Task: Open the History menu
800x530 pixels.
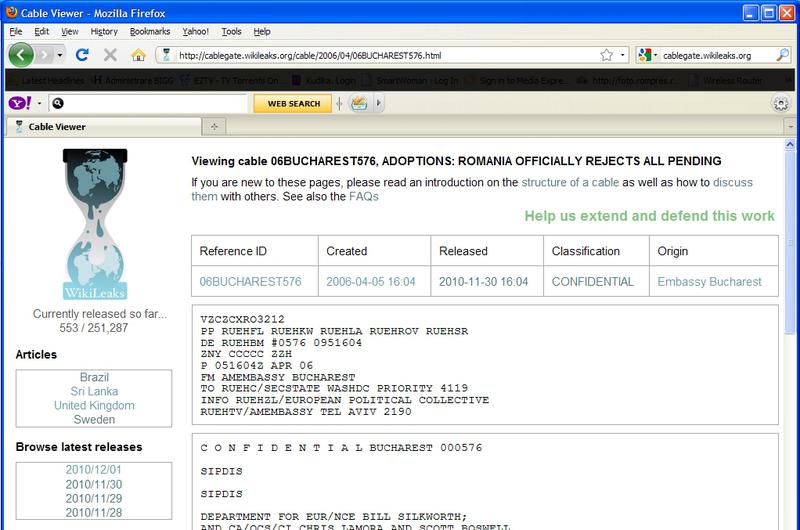Action: pyautogui.click(x=104, y=32)
